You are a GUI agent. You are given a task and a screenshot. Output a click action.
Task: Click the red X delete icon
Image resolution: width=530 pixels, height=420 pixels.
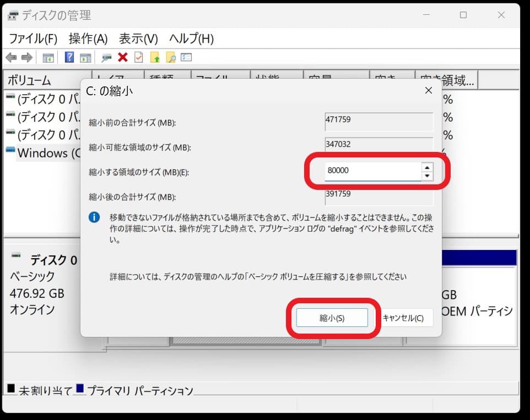click(x=123, y=57)
